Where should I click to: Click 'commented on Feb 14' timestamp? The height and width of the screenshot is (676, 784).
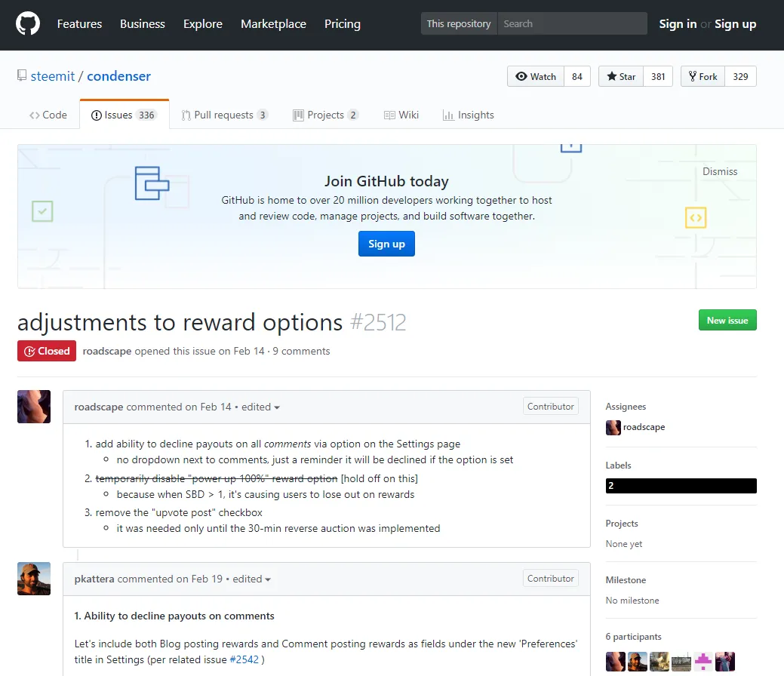pos(179,407)
